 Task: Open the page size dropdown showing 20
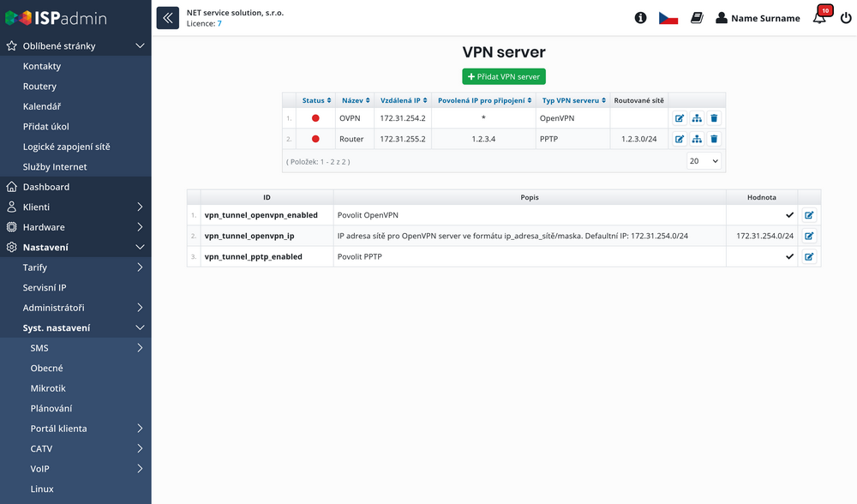click(x=704, y=161)
